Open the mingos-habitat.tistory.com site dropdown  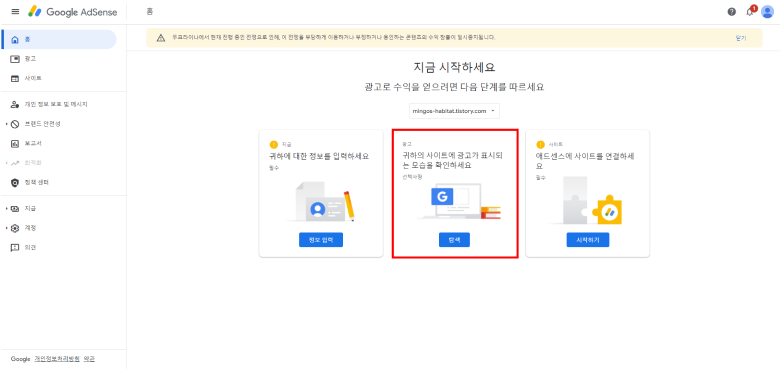click(454, 111)
